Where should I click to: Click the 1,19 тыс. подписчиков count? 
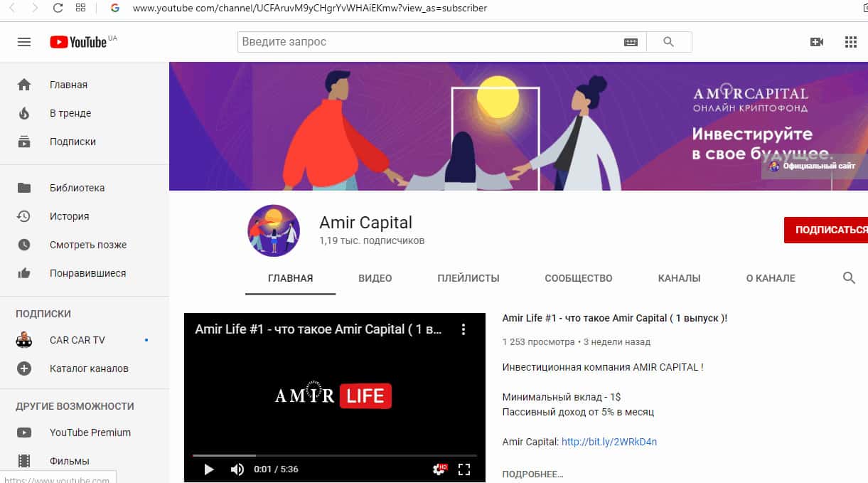(x=372, y=240)
